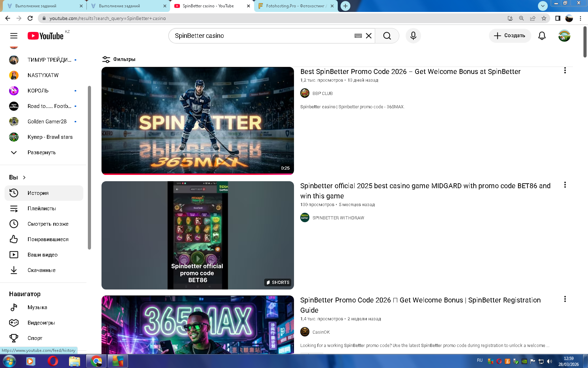
Task: Toggle the browser side panel
Action: pyautogui.click(x=558, y=18)
